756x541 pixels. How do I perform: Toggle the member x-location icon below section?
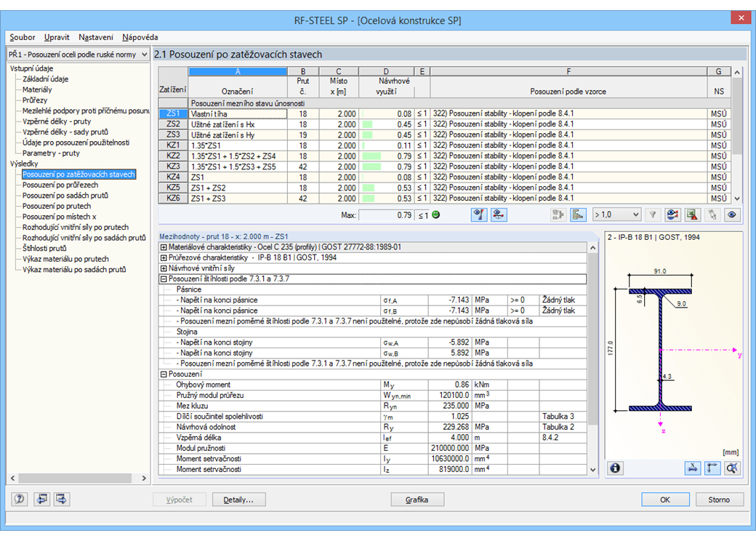[692, 468]
